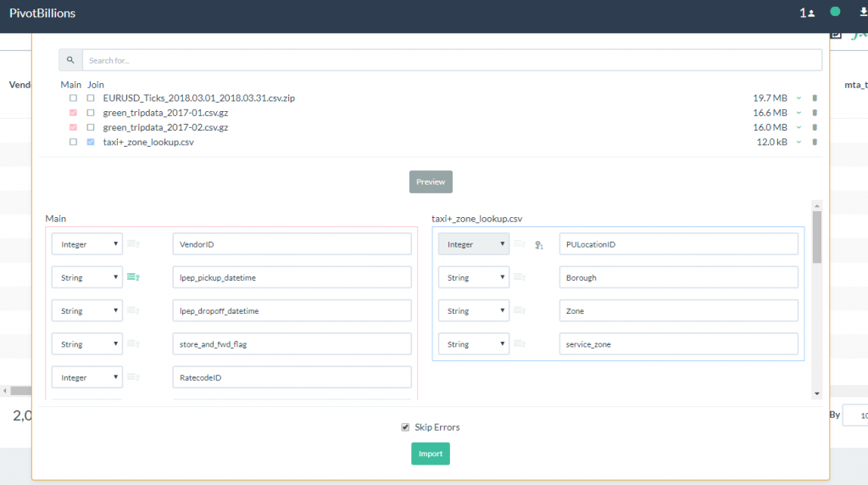The width and height of the screenshot is (868, 485).
Task: Open the type dropdown for VendorID
Action: click(86, 244)
